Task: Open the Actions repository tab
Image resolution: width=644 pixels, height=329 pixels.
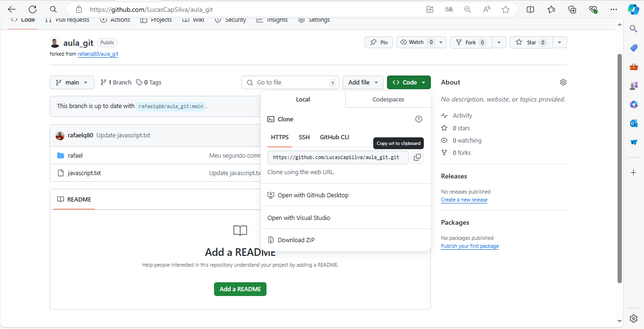Action: tap(115, 20)
